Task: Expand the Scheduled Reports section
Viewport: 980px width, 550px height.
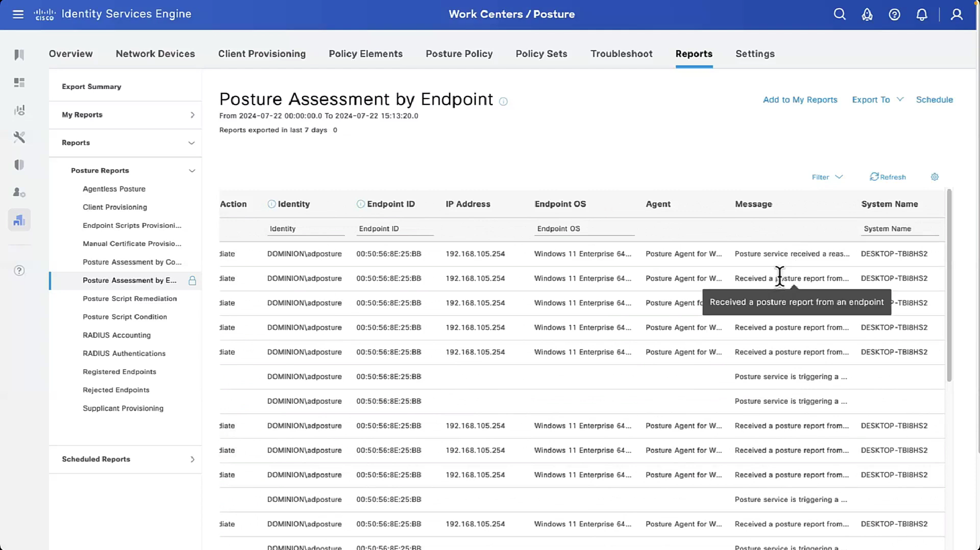Action: point(192,459)
